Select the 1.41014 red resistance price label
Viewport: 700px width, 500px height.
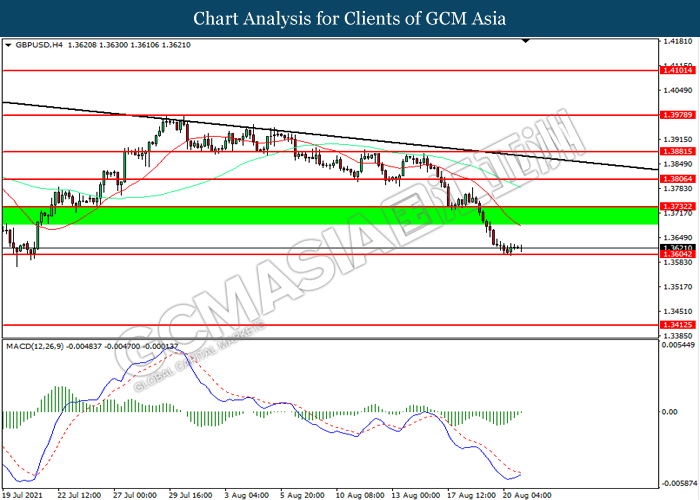click(675, 71)
